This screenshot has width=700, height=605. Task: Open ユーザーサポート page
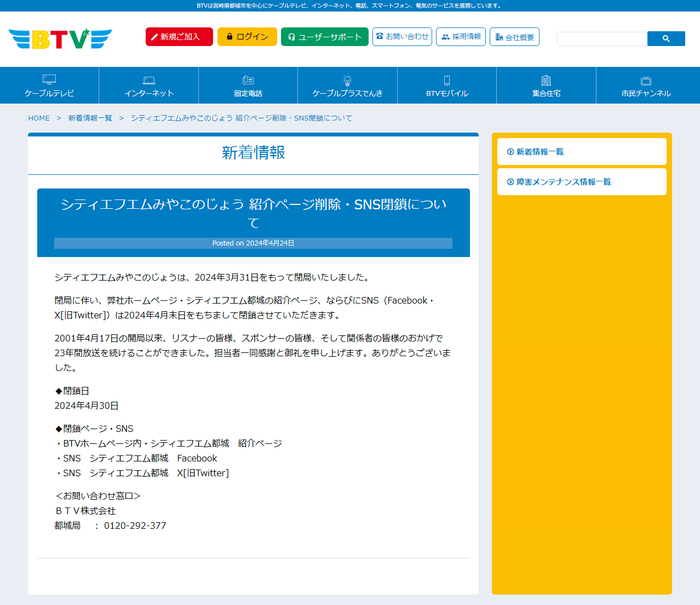[x=325, y=37]
